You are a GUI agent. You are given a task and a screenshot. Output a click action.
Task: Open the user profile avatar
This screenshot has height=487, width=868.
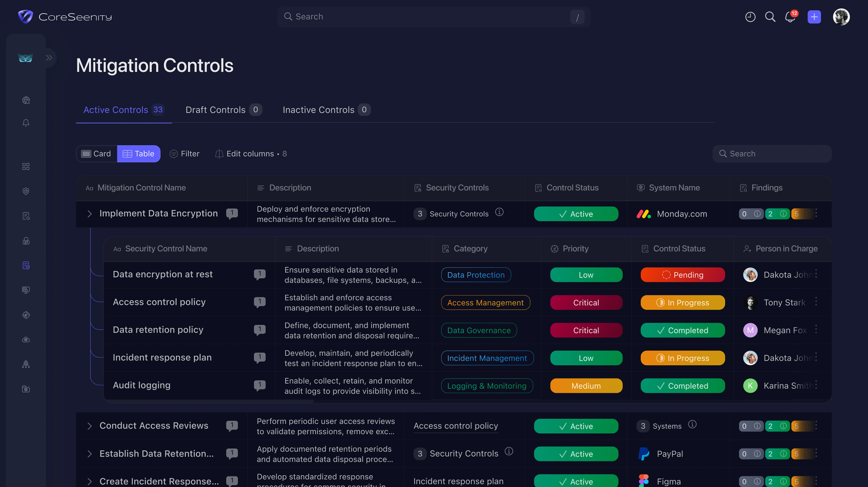(841, 17)
